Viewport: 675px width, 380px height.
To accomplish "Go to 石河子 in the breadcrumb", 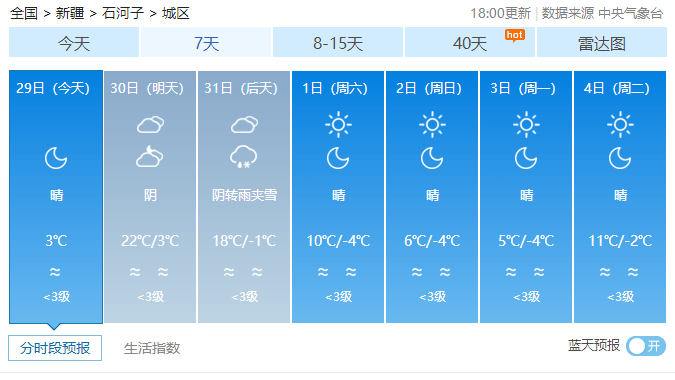I will point(123,13).
